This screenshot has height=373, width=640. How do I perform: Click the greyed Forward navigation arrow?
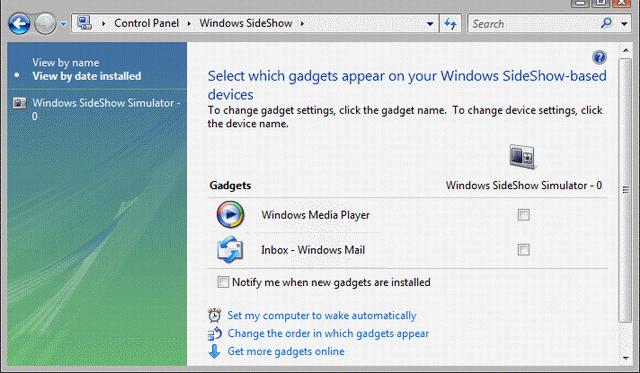(x=45, y=24)
